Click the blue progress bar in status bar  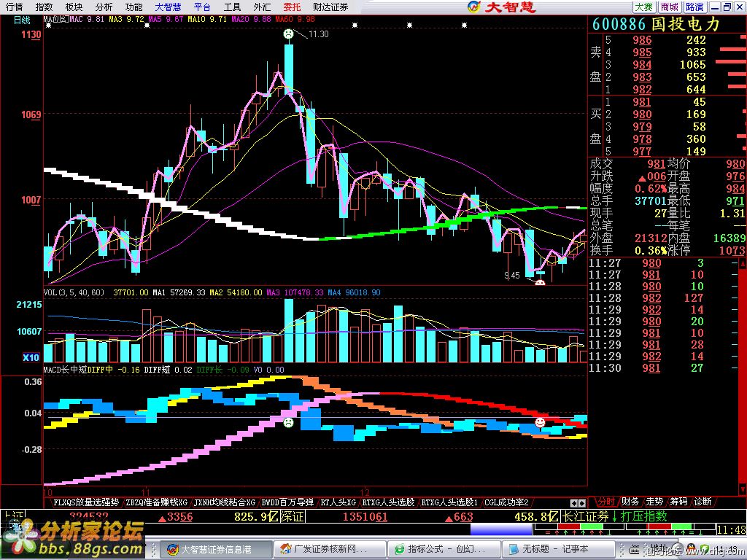(500, 529)
